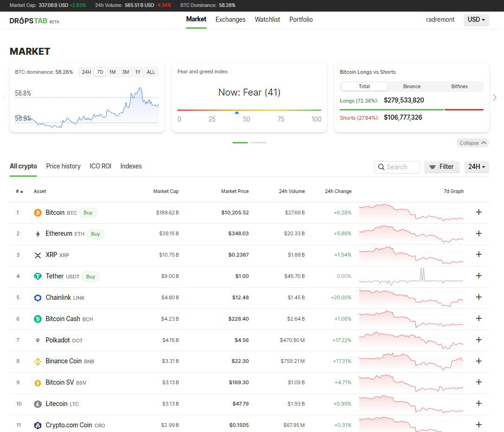Show Binance longs vs shorts
Image resolution: width=504 pixels, height=432 pixels.
(412, 86)
